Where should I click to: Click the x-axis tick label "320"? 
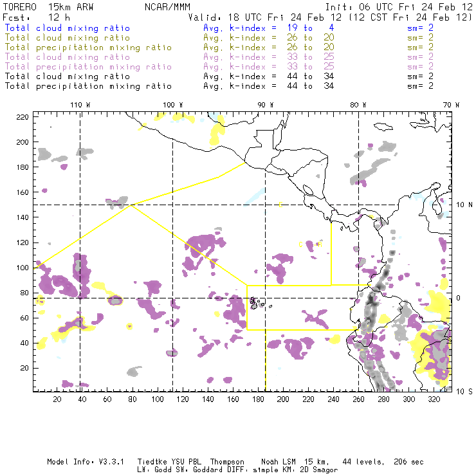pos(434,399)
